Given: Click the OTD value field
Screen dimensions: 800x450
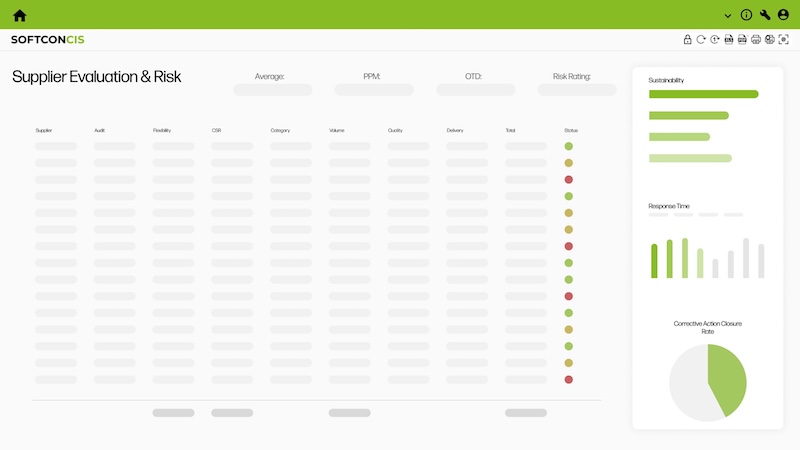Looking at the screenshot, I should tap(476, 90).
